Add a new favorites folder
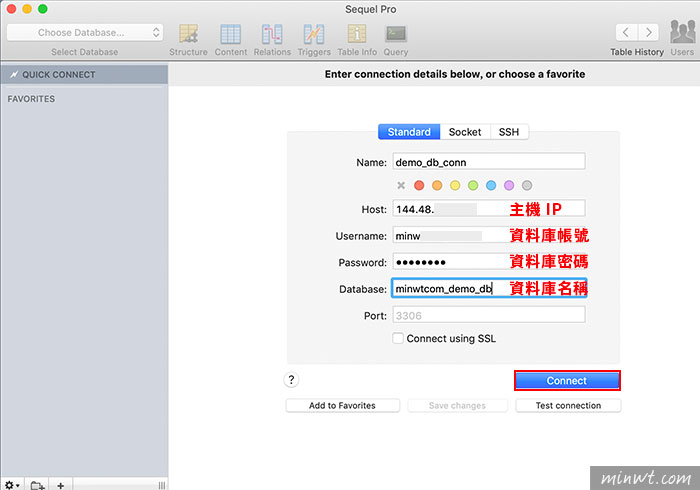The image size is (700, 490). click(38, 485)
